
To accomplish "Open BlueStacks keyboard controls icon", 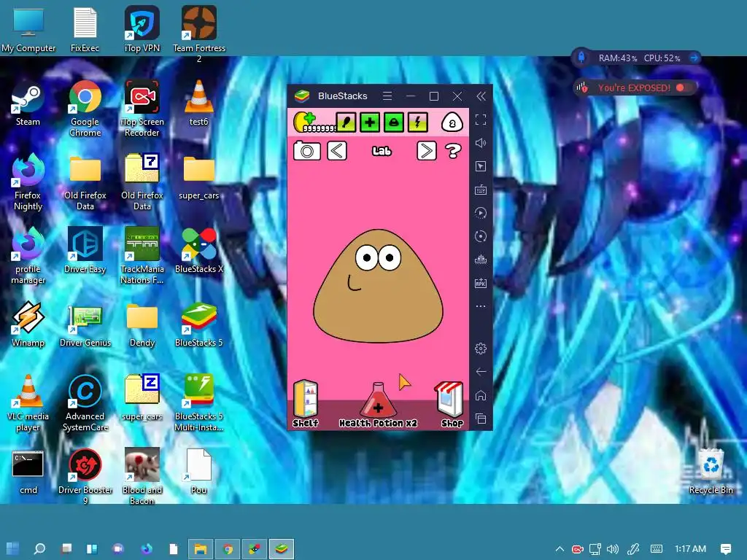I will pos(481,190).
